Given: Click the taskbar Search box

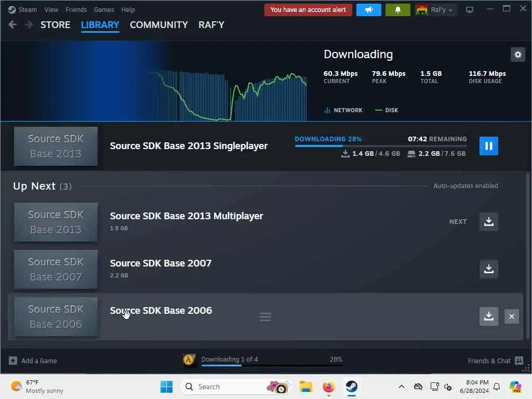Looking at the screenshot, I should click(236, 387).
